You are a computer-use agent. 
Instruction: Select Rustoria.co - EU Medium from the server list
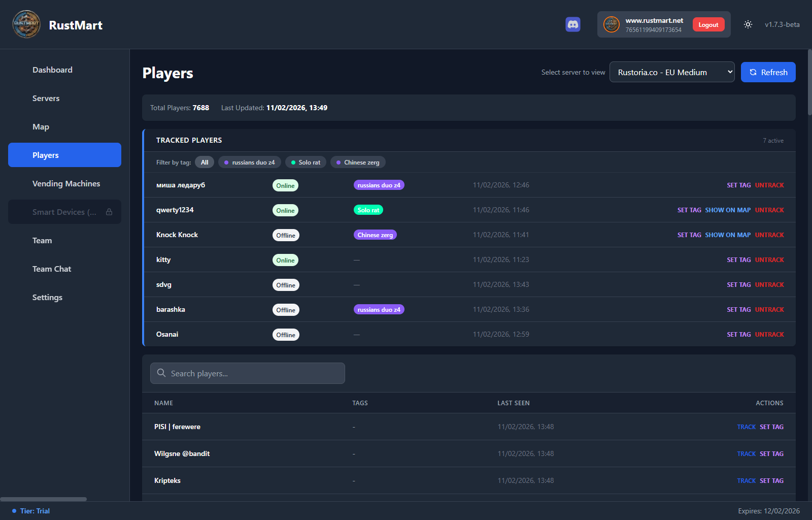[672, 72]
